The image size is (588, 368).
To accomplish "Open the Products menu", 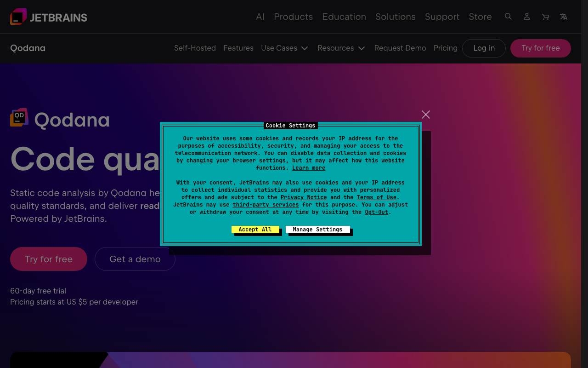I will click(293, 17).
